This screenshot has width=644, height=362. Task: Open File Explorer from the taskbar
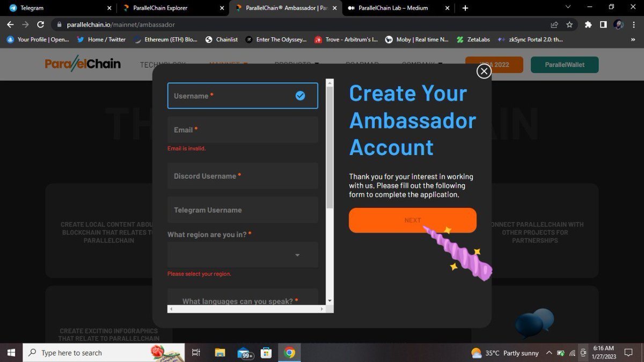pos(220,353)
